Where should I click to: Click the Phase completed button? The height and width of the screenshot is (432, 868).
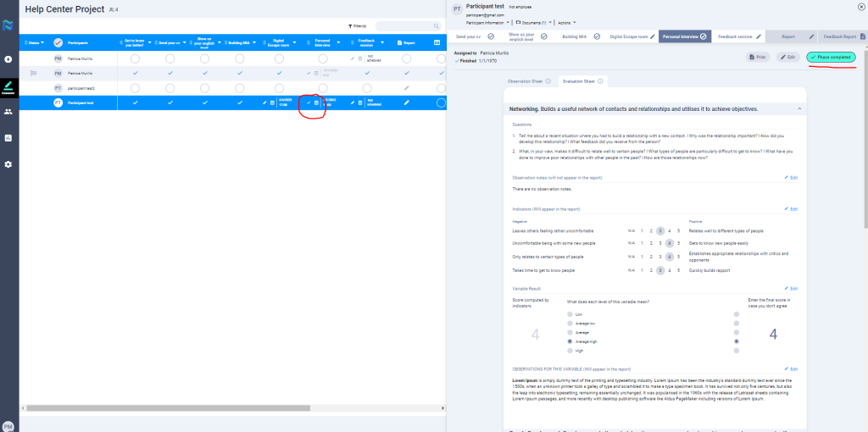831,57
